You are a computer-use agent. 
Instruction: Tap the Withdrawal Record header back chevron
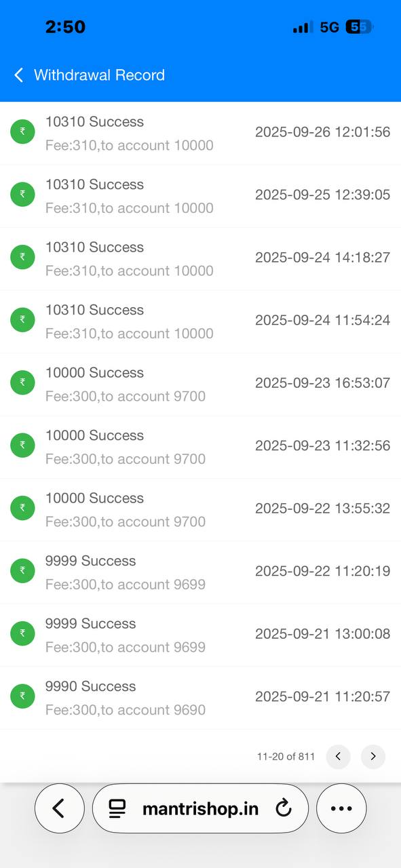[x=18, y=75]
